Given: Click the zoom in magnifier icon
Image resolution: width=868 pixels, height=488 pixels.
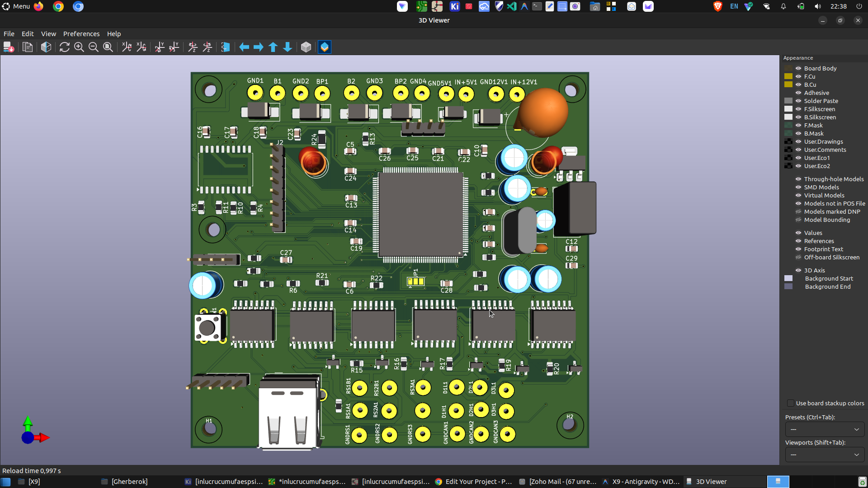Looking at the screenshot, I should click(79, 47).
